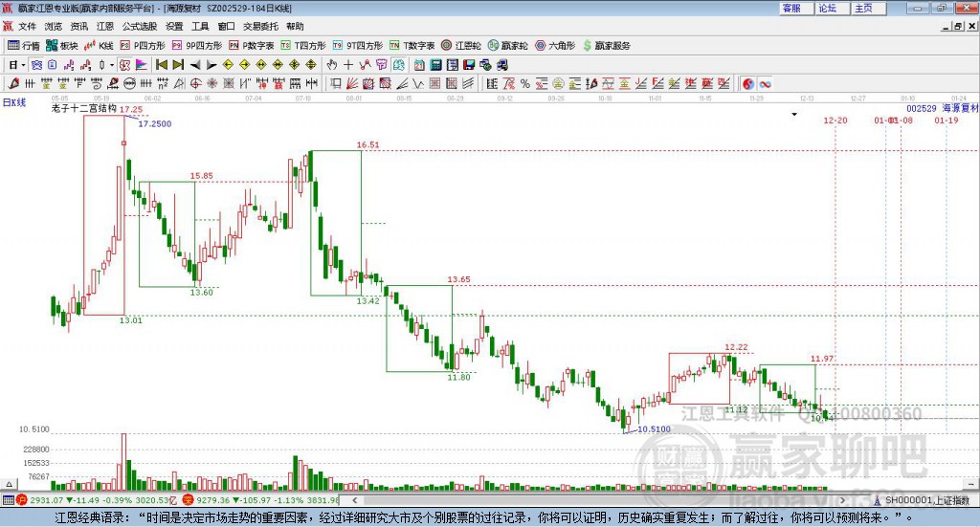This screenshot has height=527, width=980.
Task: Open the T数字表 tool
Action: click(412, 46)
